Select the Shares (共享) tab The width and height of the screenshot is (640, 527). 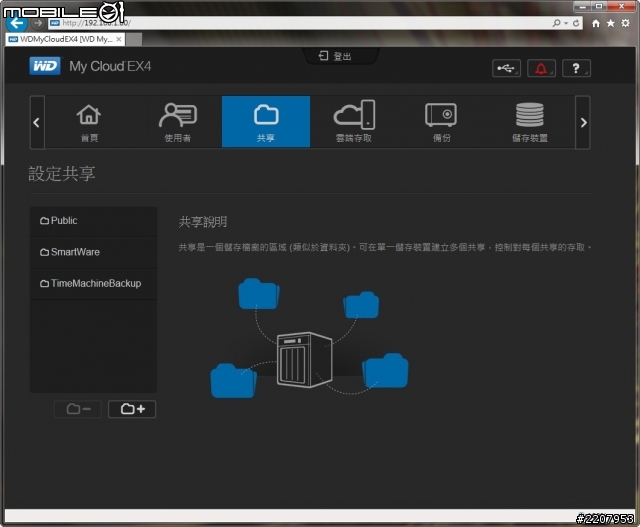[266, 122]
